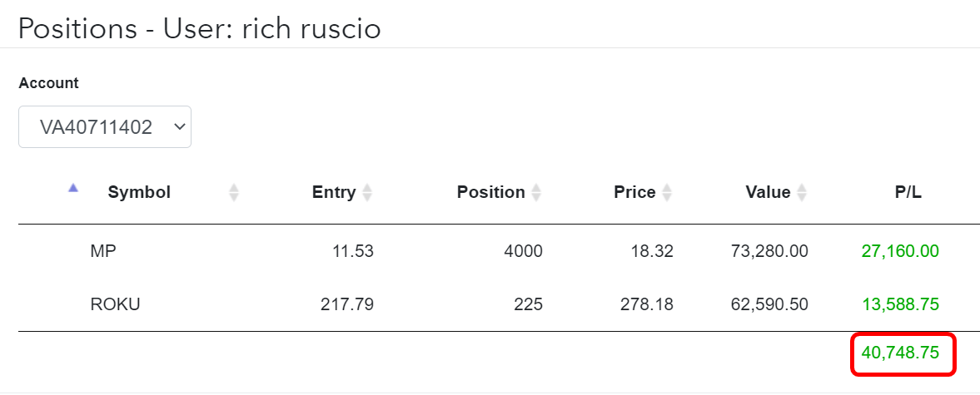Click the sort arrows beside Position
The width and height of the screenshot is (980, 395).
(536, 193)
